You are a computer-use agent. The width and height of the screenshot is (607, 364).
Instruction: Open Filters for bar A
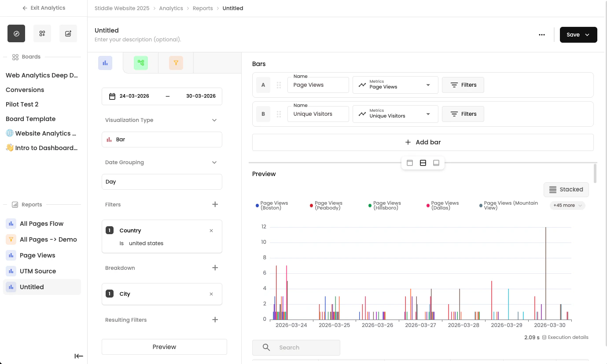tap(463, 85)
